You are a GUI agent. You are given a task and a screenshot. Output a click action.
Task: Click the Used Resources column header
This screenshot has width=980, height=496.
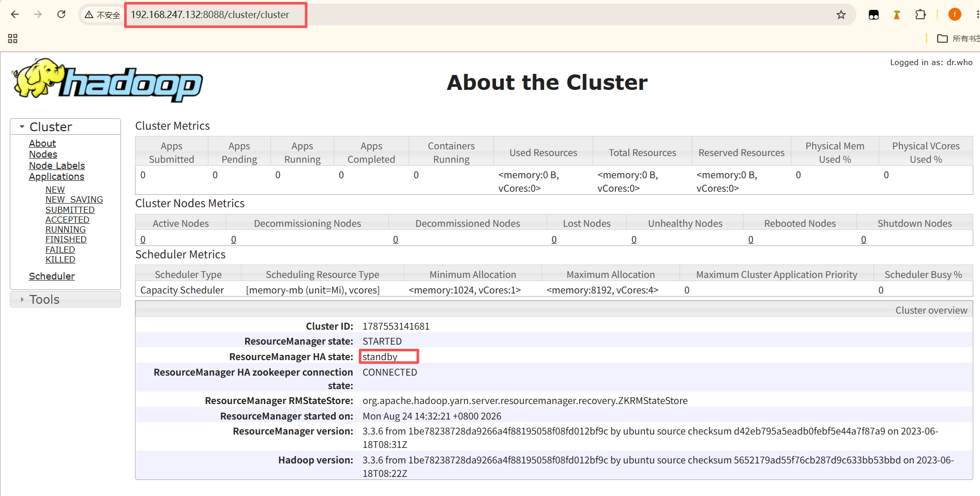click(x=543, y=152)
